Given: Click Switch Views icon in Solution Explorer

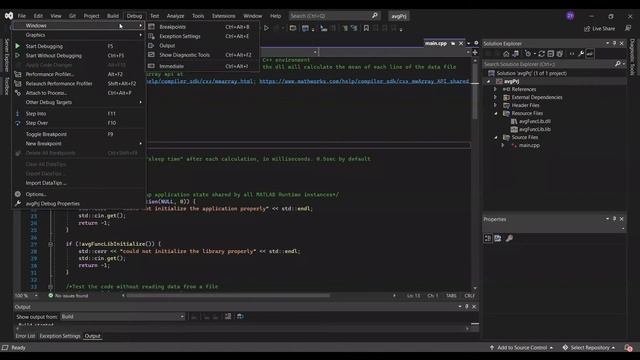Looking at the screenshot, I should (x=516, y=54).
